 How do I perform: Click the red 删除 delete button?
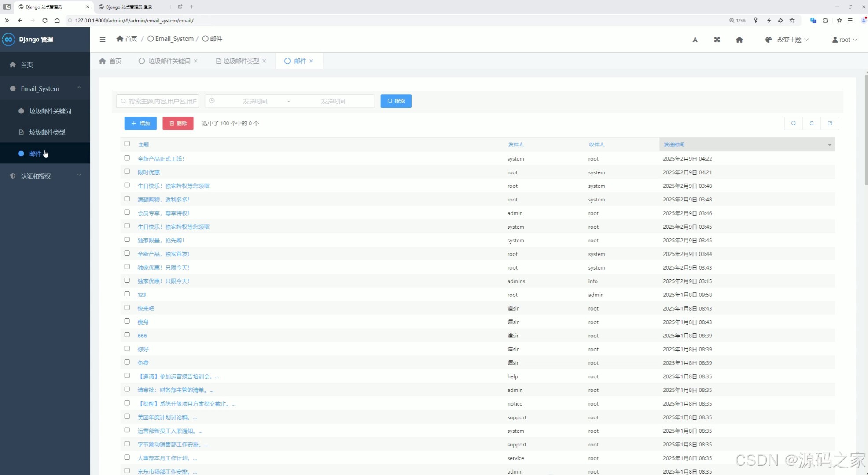(x=178, y=124)
